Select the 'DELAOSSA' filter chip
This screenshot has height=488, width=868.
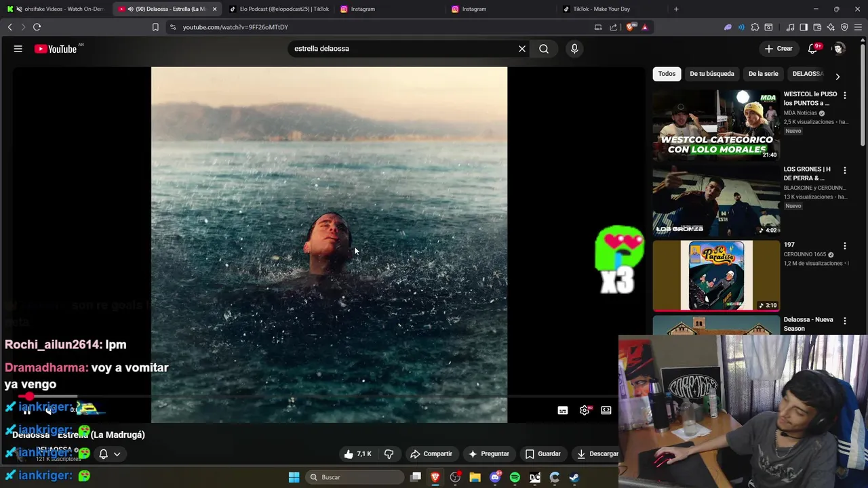(x=808, y=74)
